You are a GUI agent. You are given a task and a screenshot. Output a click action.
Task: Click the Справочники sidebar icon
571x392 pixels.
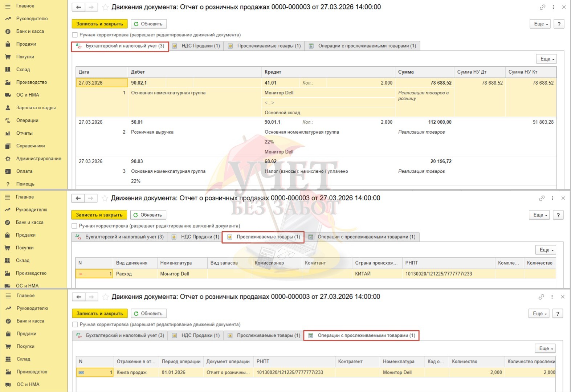[8, 146]
